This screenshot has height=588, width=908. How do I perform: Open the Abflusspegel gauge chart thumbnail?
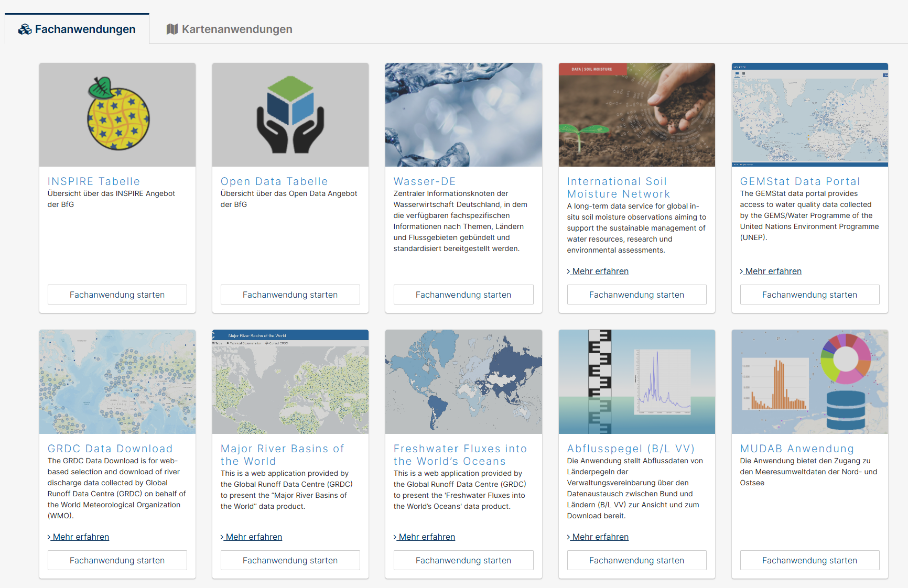(637, 382)
